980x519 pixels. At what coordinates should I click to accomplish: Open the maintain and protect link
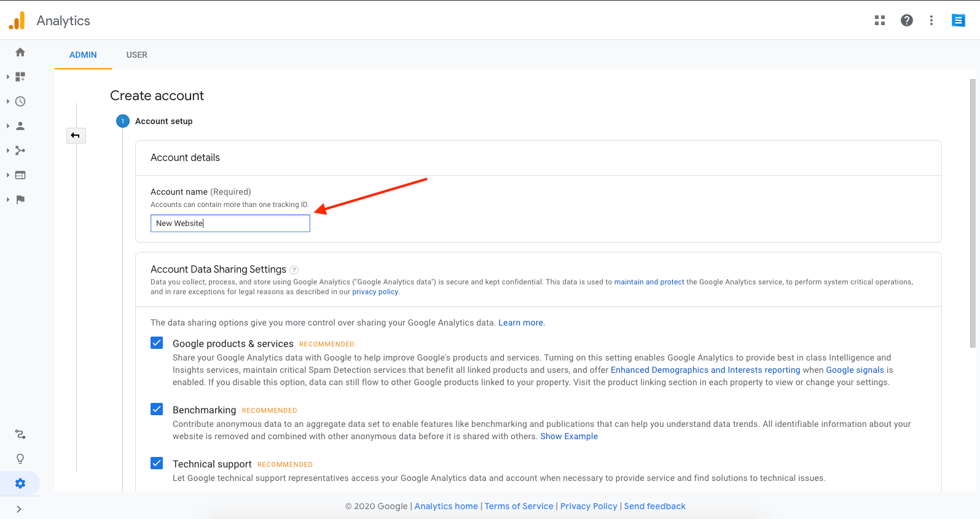(x=649, y=282)
